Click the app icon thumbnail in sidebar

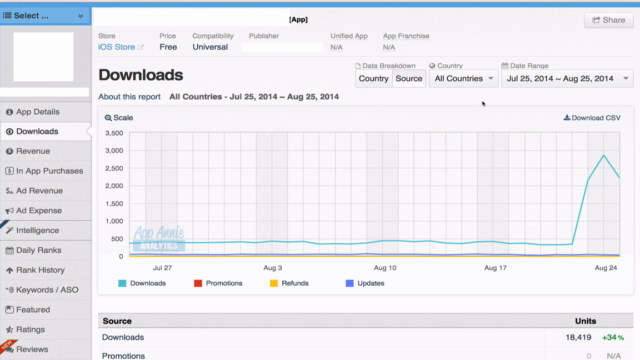tap(43, 57)
